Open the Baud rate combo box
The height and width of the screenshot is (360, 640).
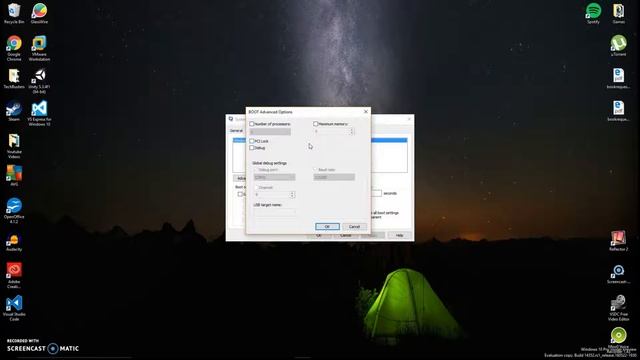click(x=334, y=177)
